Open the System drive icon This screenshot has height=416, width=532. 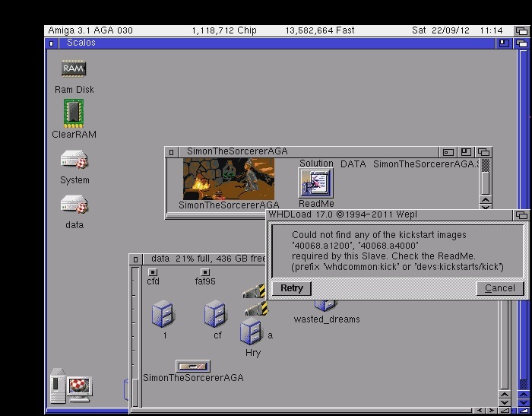tap(74, 160)
